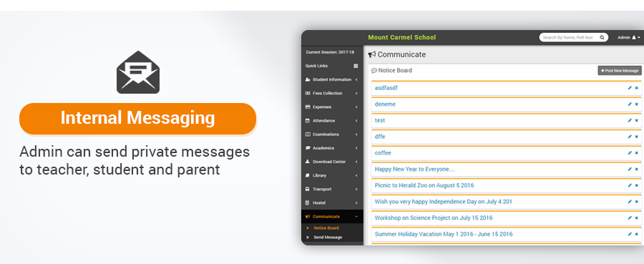Edit the test notice
644x264 pixels.
tap(630, 120)
